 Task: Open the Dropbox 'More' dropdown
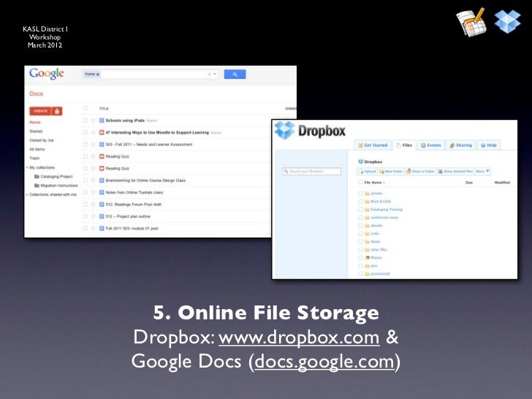click(x=482, y=171)
